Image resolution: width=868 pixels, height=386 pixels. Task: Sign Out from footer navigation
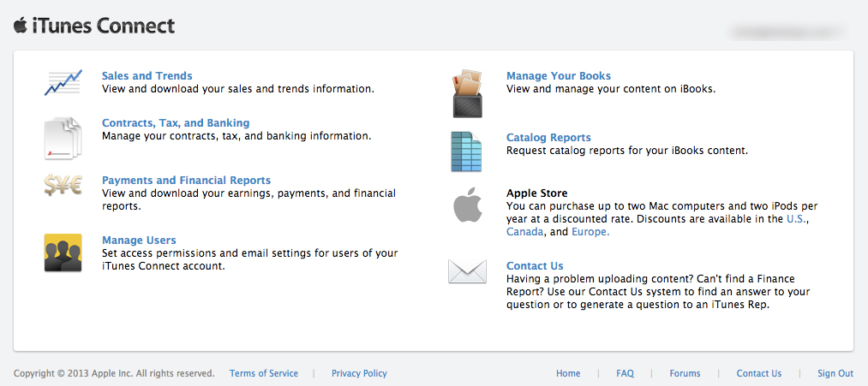tap(835, 373)
